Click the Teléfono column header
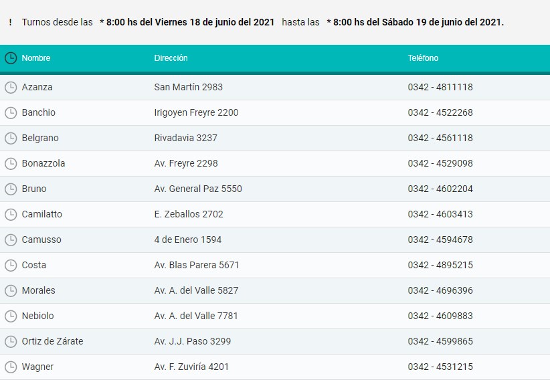The width and height of the screenshot is (550, 392). [423, 58]
